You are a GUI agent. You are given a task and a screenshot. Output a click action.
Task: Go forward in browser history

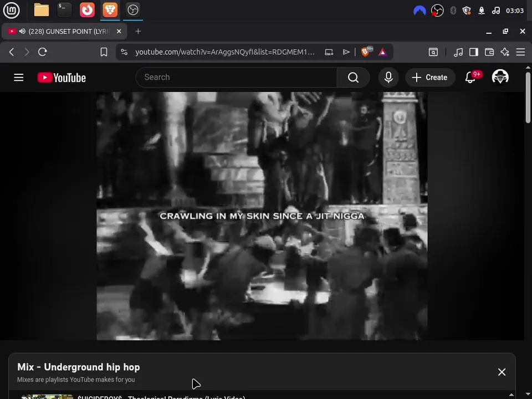coord(27,52)
